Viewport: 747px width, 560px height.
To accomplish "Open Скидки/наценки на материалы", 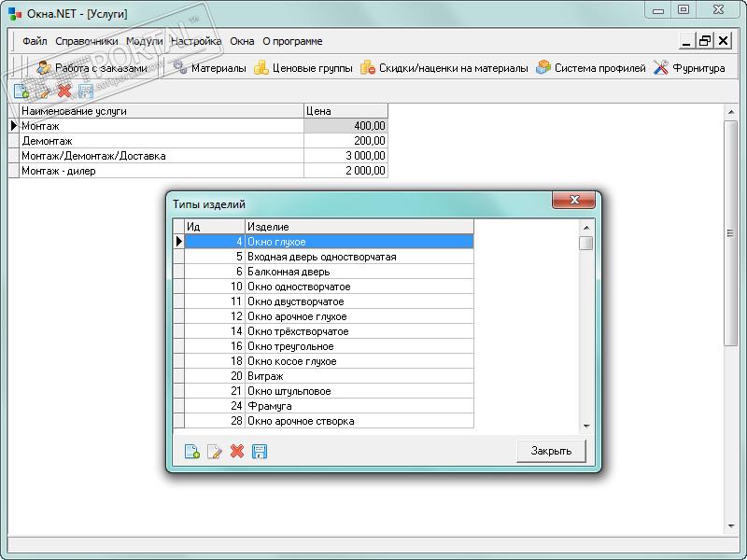I will tap(444, 68).
